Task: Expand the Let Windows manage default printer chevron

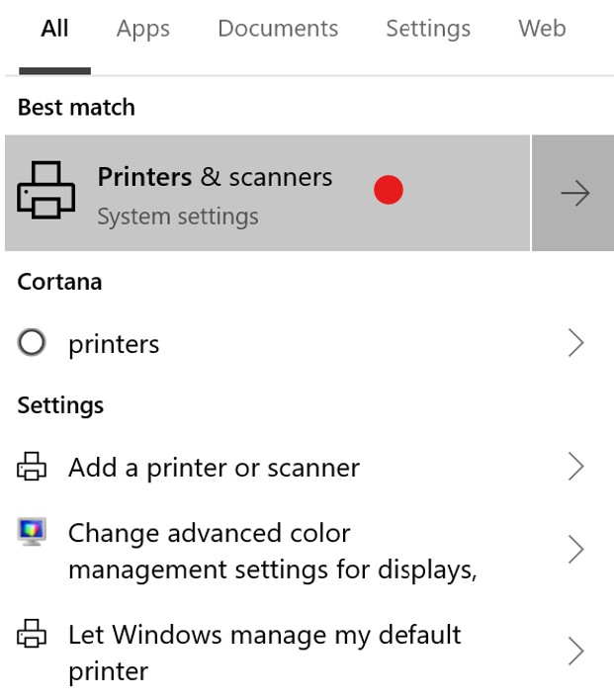Action: 575,652
